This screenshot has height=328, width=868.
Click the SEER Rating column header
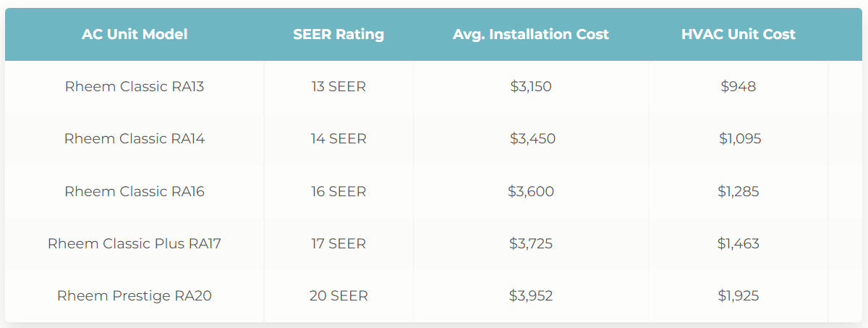(339, 34)
